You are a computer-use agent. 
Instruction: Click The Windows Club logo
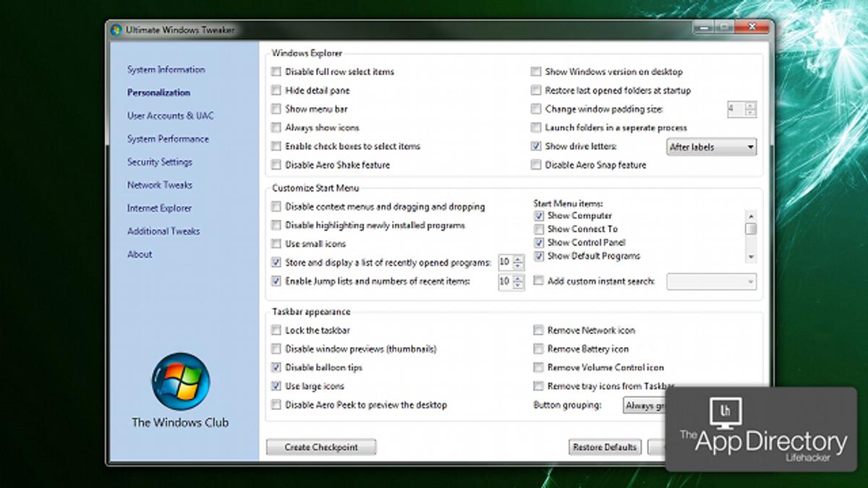point(180,382)
